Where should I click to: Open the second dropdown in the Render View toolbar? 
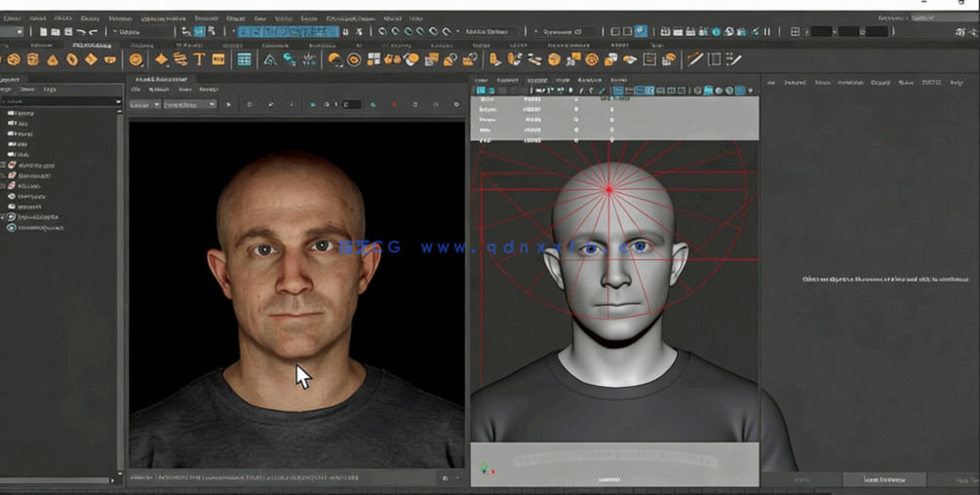pyautogui.click(x=188, y=104)
